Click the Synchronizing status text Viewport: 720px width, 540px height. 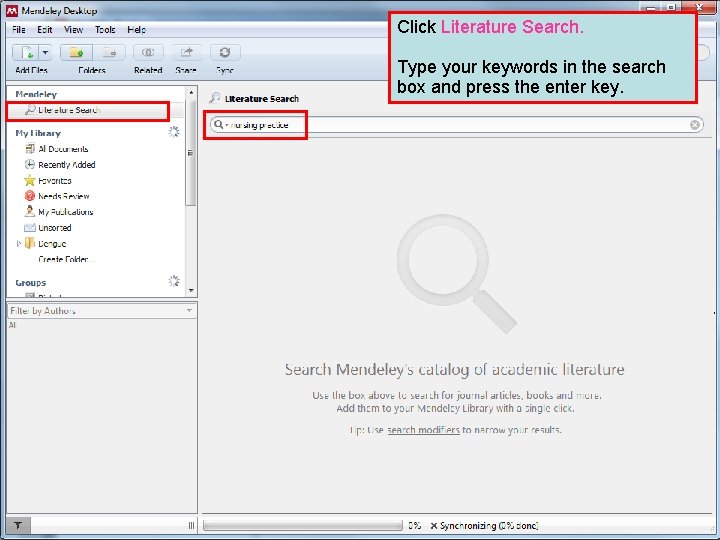(489, 526)
